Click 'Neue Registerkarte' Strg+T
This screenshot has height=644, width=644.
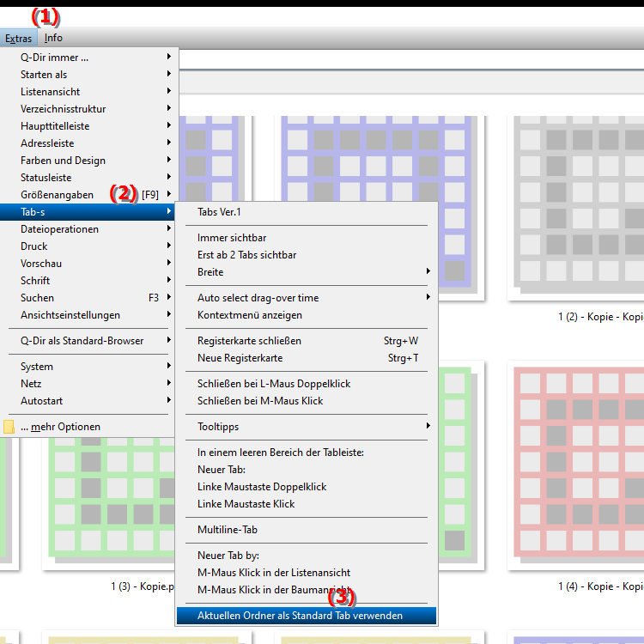point(307,358)
